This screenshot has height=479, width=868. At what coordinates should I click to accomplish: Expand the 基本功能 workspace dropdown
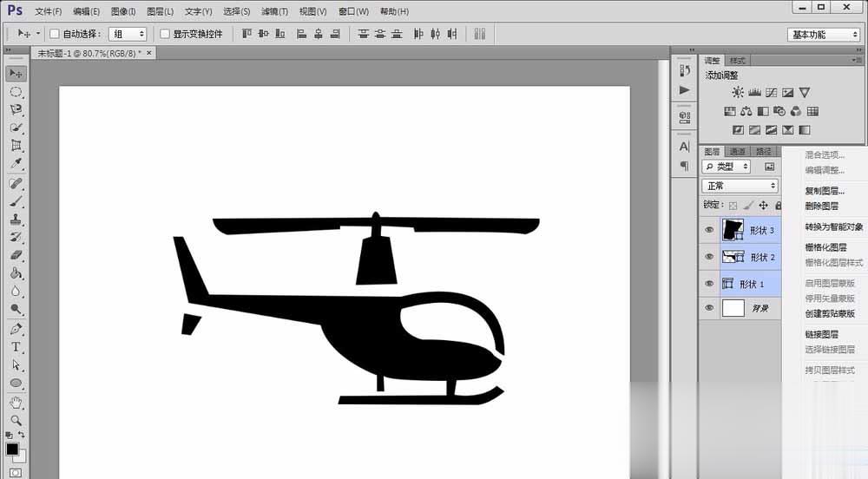823,35
